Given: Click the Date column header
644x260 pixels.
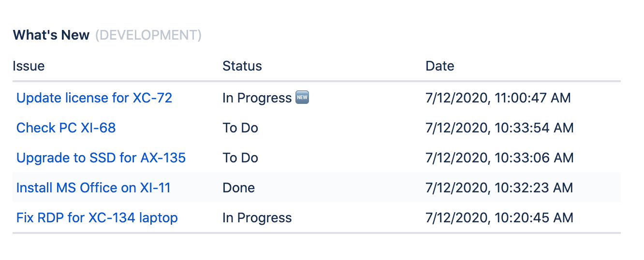Looking at the screenshot, I should [440, 66].
